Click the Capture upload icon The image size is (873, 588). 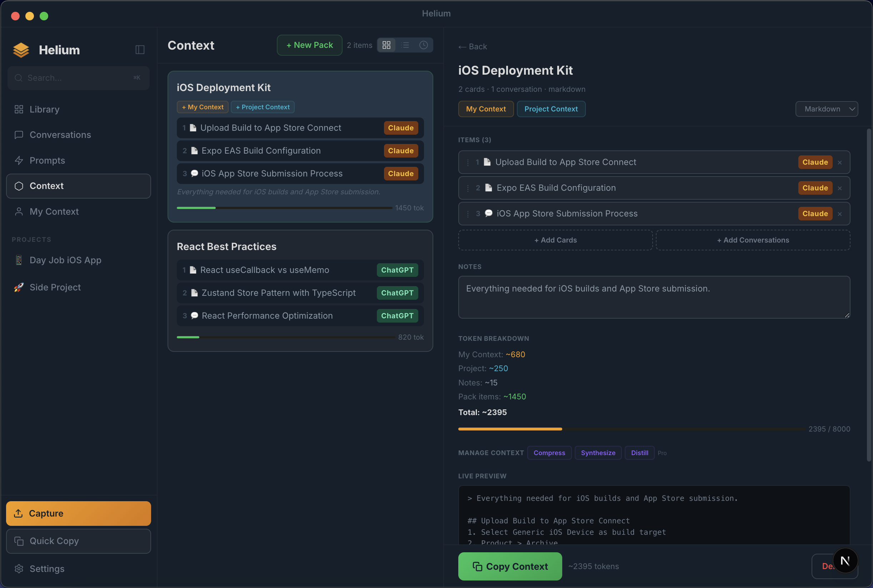point(18,513)
